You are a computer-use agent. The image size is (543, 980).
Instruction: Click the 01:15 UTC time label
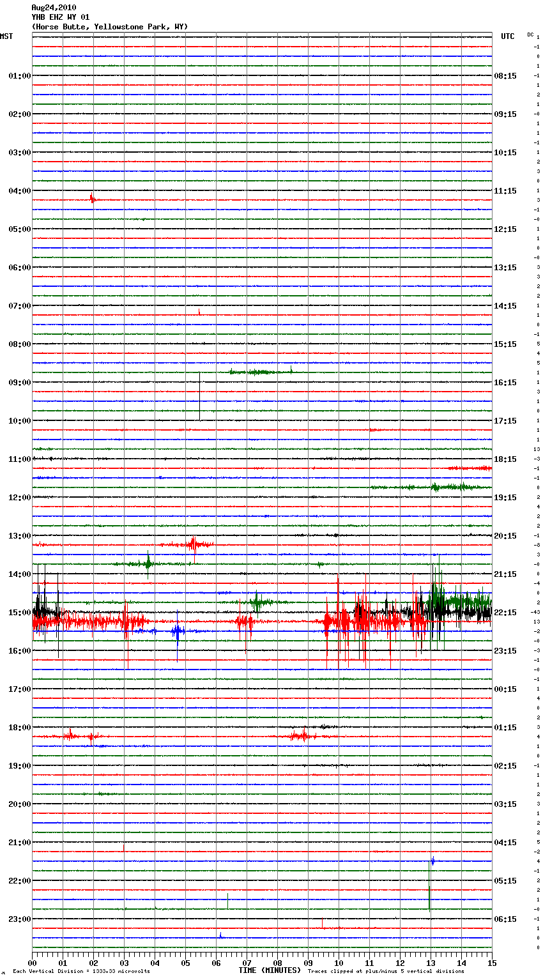click(x=505, y=728)
